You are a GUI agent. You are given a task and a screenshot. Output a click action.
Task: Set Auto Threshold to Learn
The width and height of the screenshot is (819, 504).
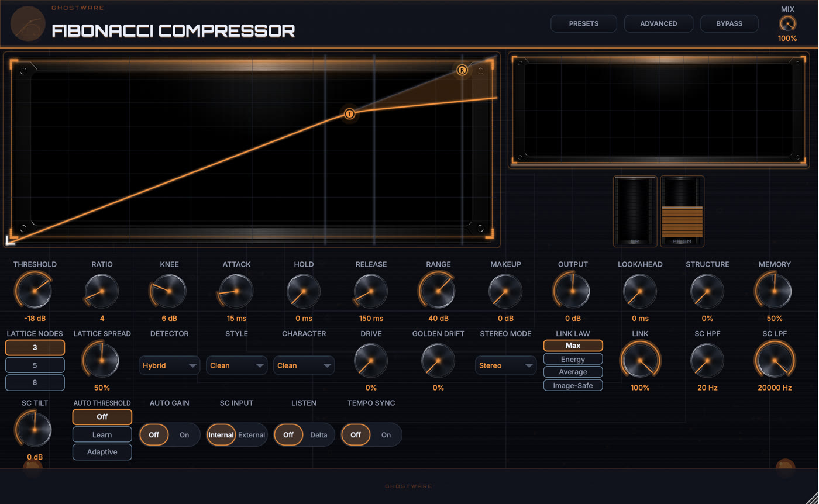point(102,434)
